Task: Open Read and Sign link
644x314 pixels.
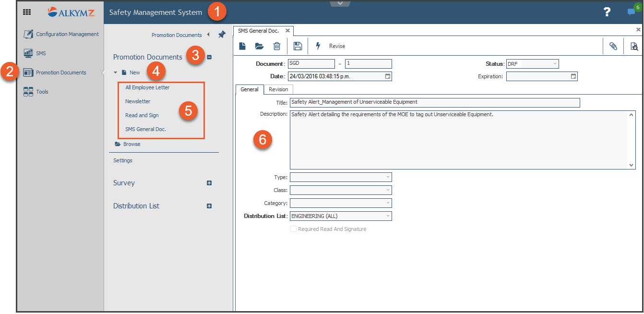Action: [142, 115]
